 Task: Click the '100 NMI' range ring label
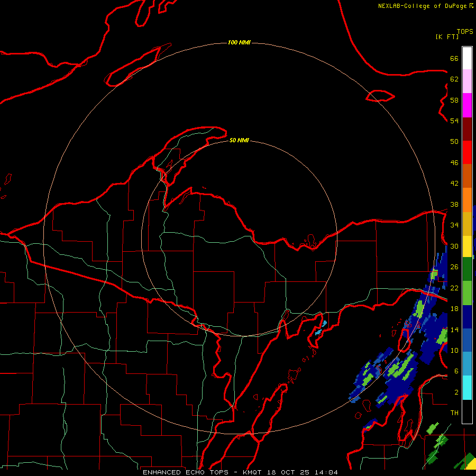tap(239, 42)
